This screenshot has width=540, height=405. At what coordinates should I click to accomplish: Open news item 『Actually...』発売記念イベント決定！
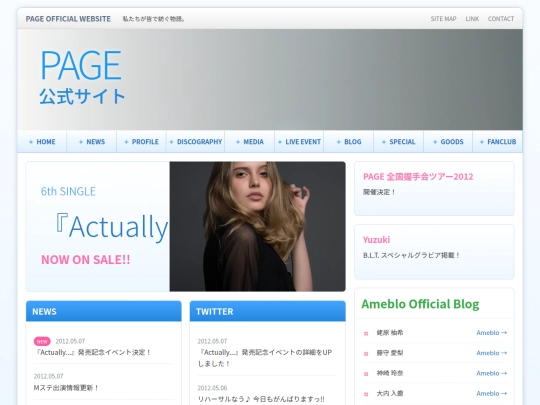(x=93, y=352)
